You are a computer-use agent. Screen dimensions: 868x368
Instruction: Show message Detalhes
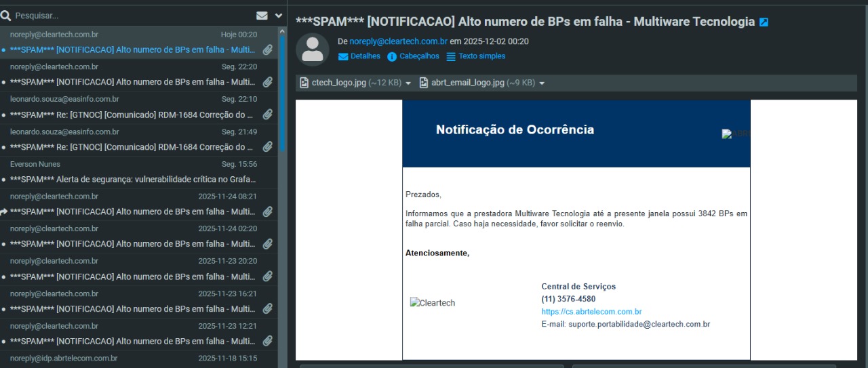pos(359,56)
